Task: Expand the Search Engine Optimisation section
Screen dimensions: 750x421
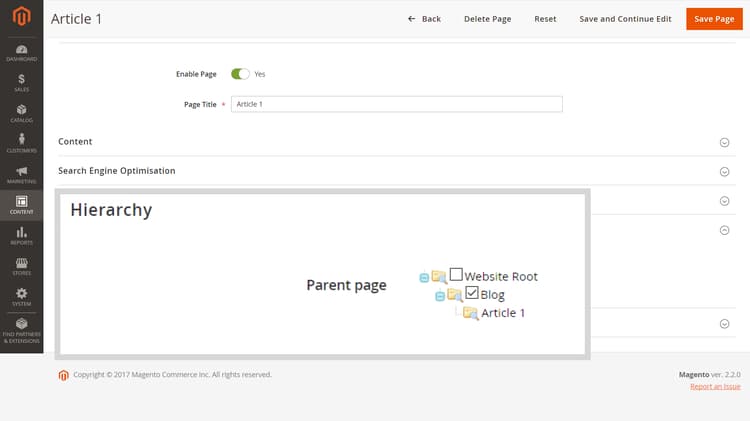Action: pos(397,171)
